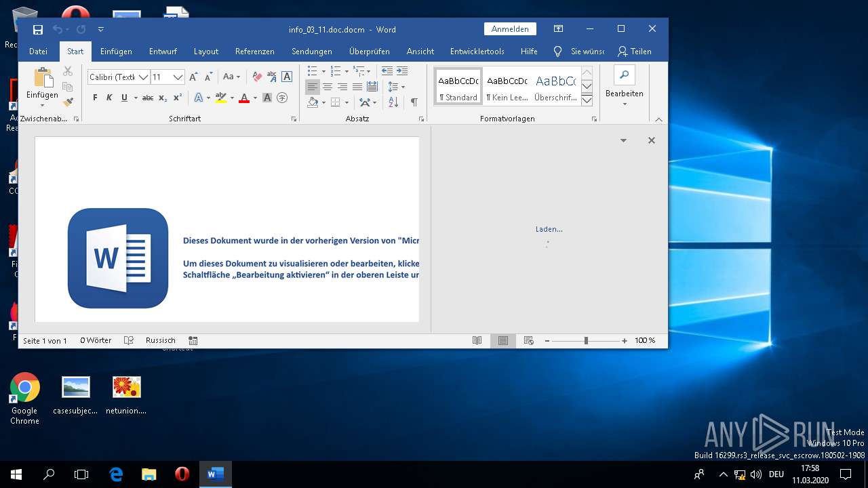Apply red font color

[x=244, y=98]
